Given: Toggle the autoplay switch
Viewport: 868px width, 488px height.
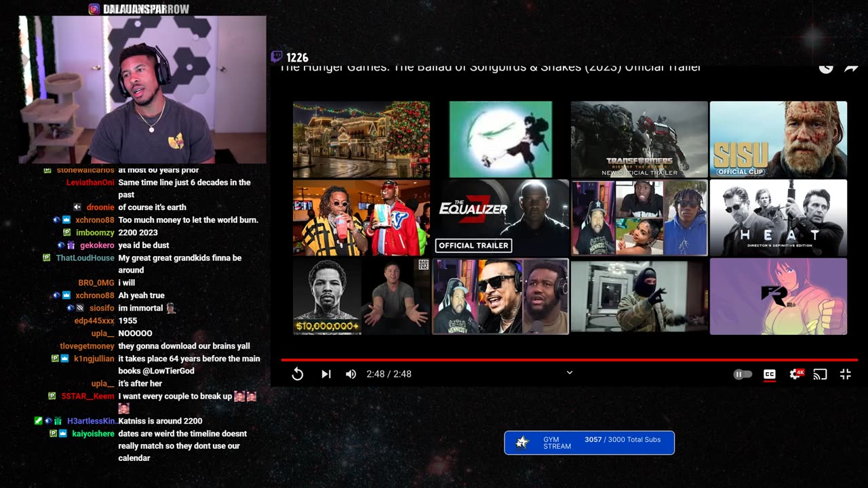Looking at the screenshot, I should (743, 374).
